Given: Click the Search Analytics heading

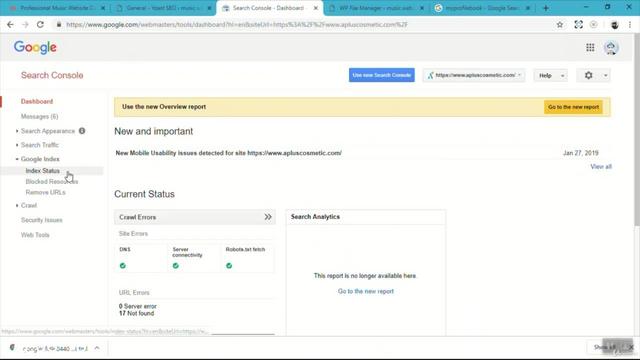Looking at the screenshot, I should click(315, 217).
